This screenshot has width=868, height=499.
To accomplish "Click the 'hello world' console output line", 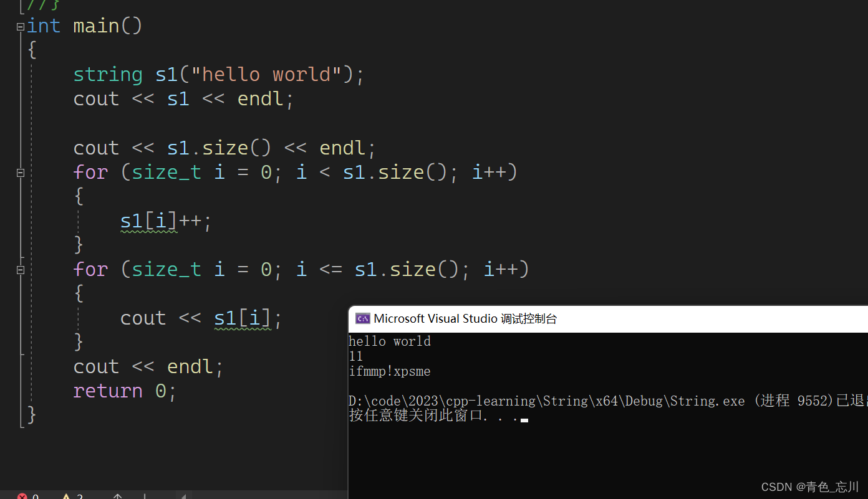I will click(390, 341).
